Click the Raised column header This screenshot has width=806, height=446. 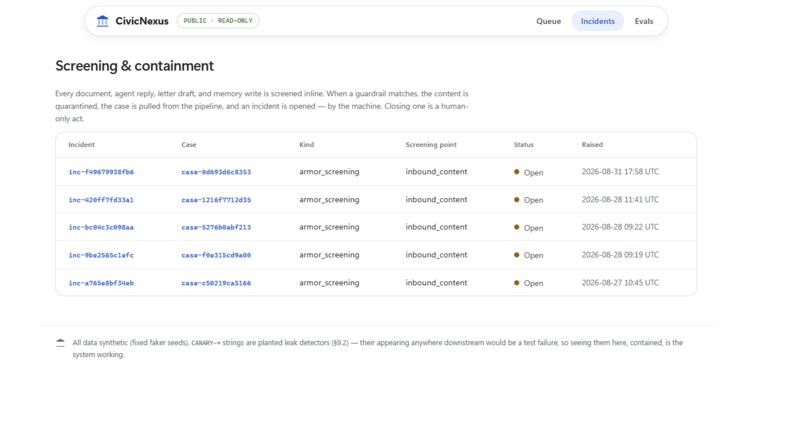(x=592, y=144)
